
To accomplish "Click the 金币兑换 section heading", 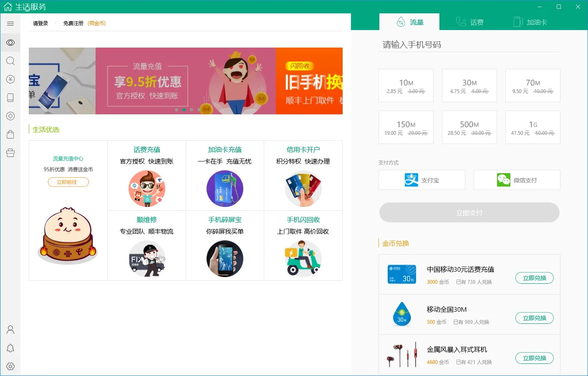I will click(x=396, y=243).
